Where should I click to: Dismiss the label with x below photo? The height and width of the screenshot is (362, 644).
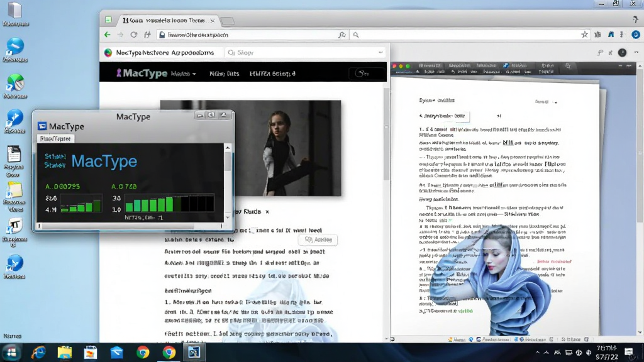click(x=267, y=212)
